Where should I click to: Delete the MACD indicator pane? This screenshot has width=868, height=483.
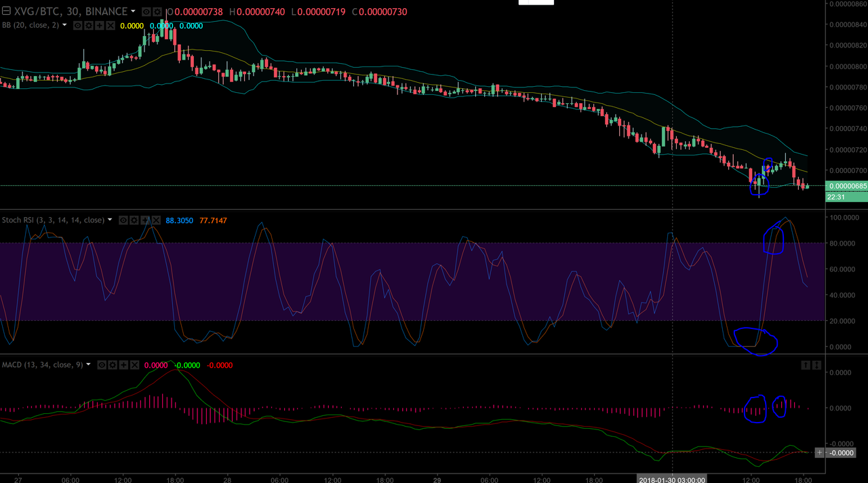coord(135,365)
